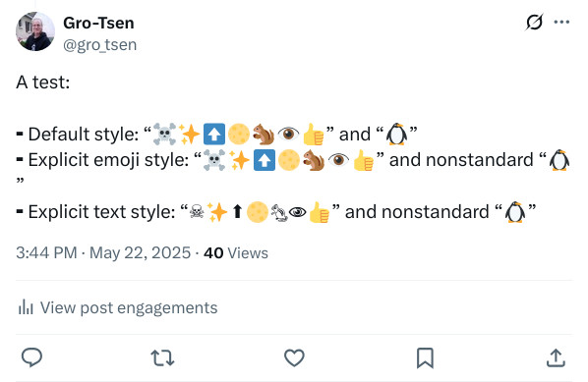
Task: Bookmark this post
Action: [425, 358]
